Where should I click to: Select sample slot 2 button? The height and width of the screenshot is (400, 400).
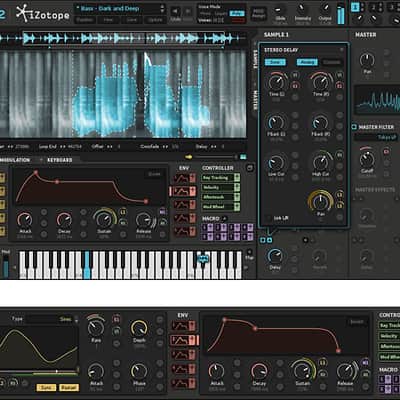click(374, 7)
